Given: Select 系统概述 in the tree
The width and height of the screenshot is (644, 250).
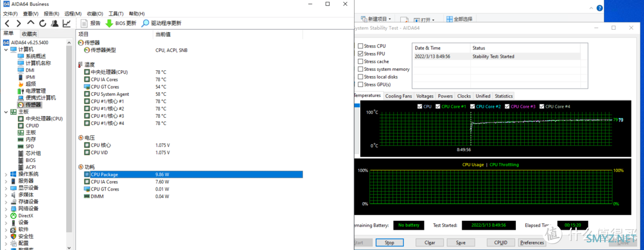Looking at the screenshot, I should (32, 56).
